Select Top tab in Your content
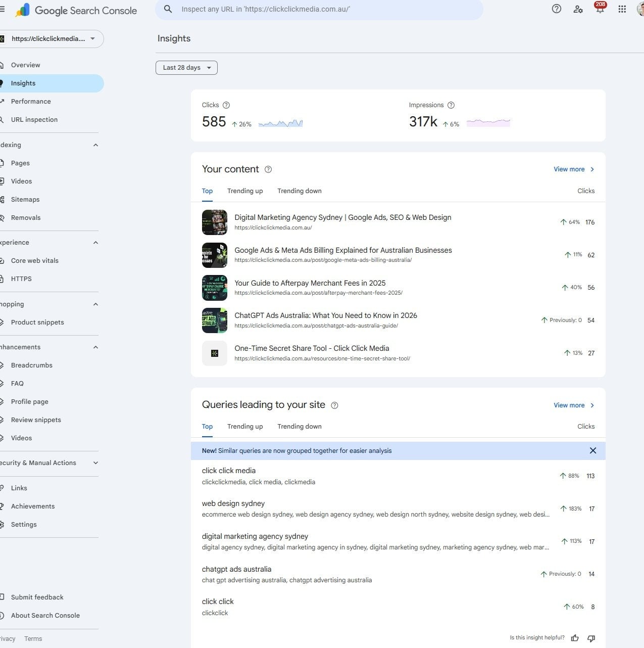Viewport: 644px width, 648px height. coord(207,191)
